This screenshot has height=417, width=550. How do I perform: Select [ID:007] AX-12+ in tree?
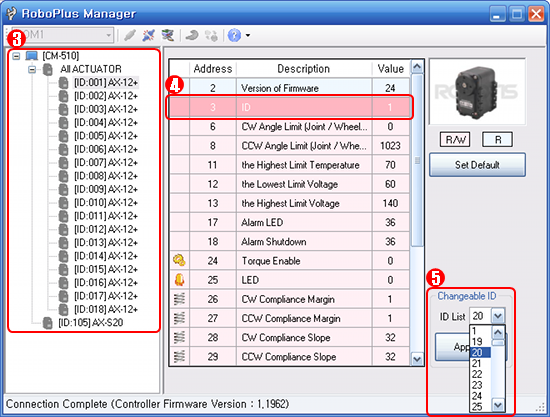106,162
